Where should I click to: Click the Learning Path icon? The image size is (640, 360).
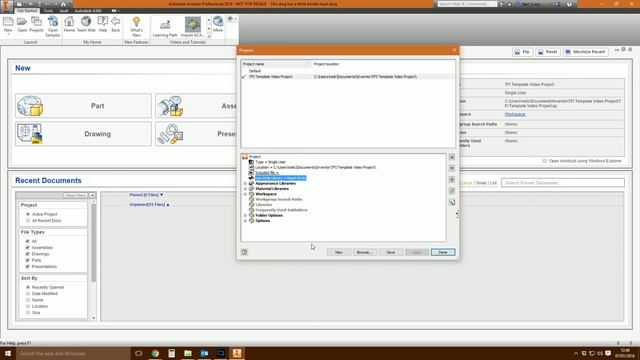tap(165, 24)
